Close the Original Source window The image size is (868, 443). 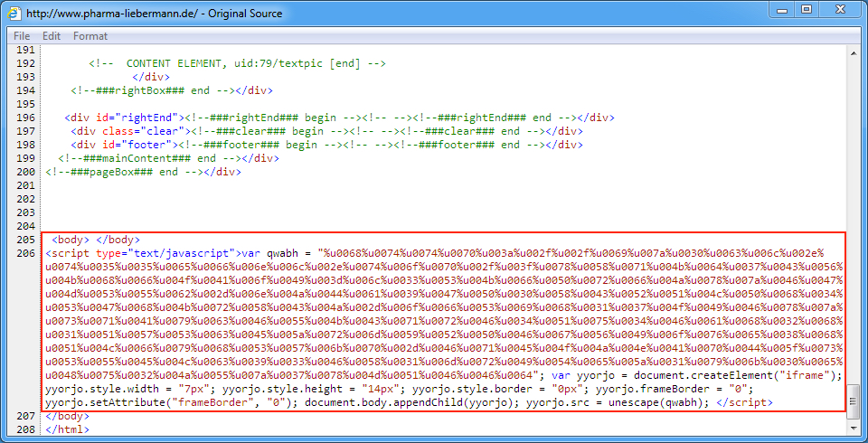839,10
